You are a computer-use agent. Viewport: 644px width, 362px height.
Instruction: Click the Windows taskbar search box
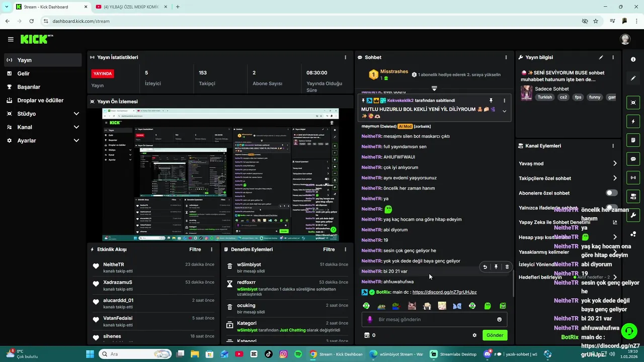134,354
